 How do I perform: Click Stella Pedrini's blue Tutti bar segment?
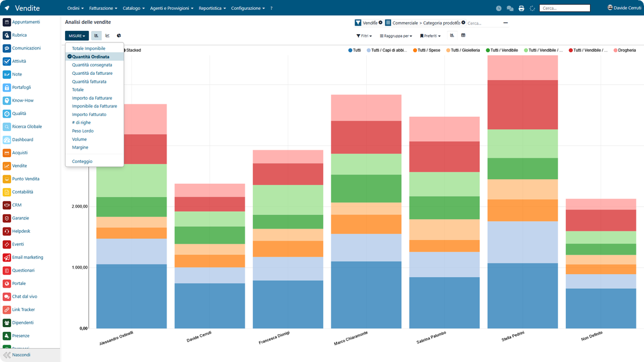coord(522,296)
